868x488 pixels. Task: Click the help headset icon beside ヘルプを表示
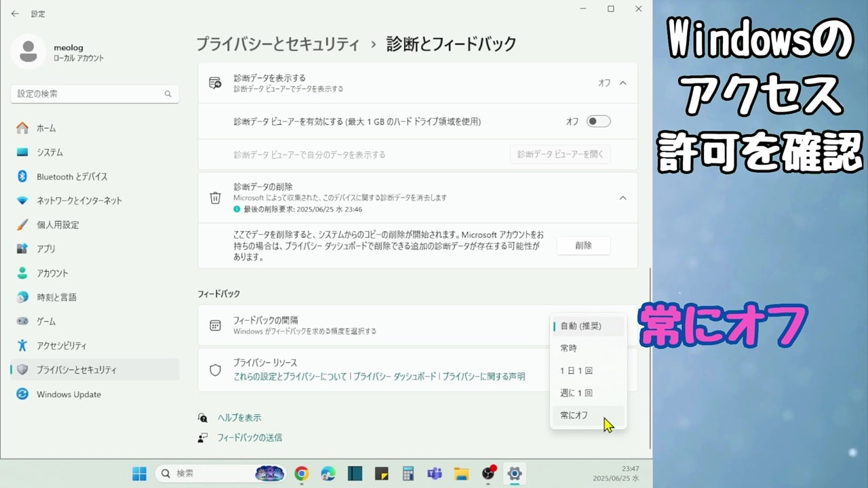(202, 418)
